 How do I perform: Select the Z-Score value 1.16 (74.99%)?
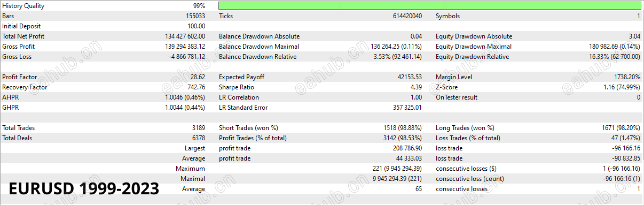pyautogui.click(x=621, y=87)
